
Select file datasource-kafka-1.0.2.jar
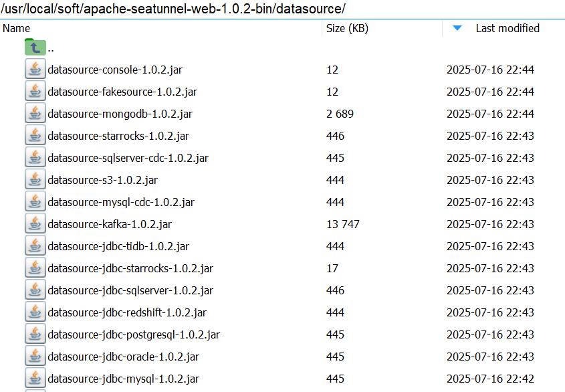(110, 224)
